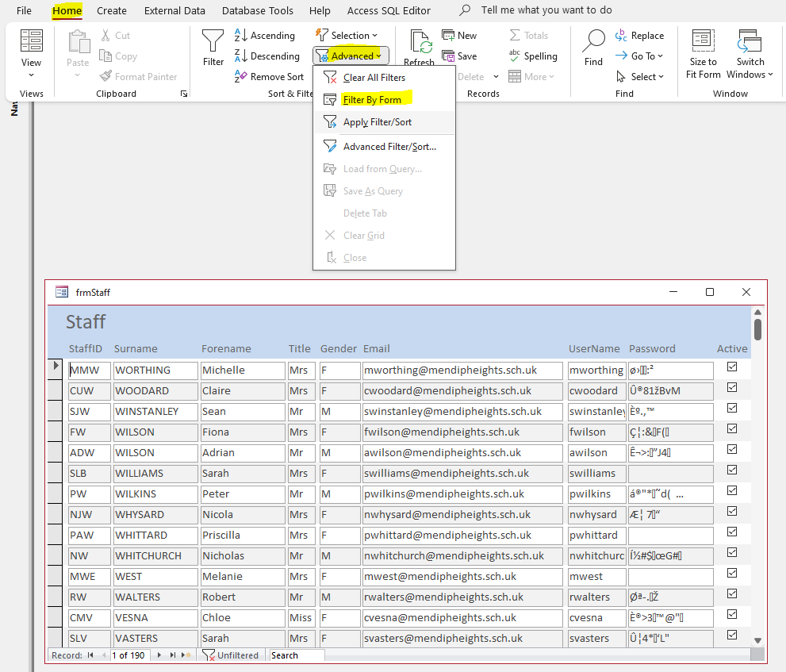Click the Paste clipboard icon

point(78,42)
